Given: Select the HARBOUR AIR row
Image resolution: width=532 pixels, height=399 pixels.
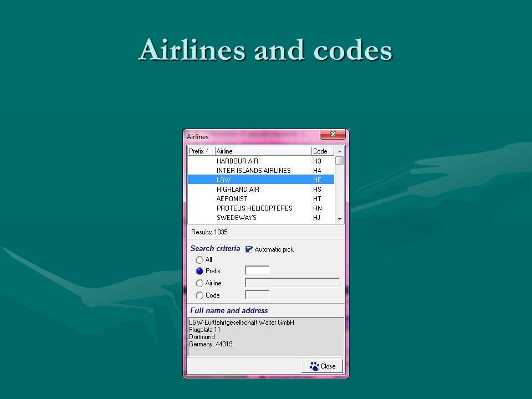Looking at the screenshot, I should [x=261, y=161].
